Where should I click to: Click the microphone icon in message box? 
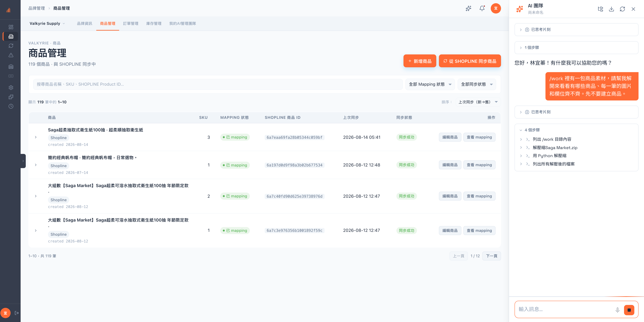point(617,310)
